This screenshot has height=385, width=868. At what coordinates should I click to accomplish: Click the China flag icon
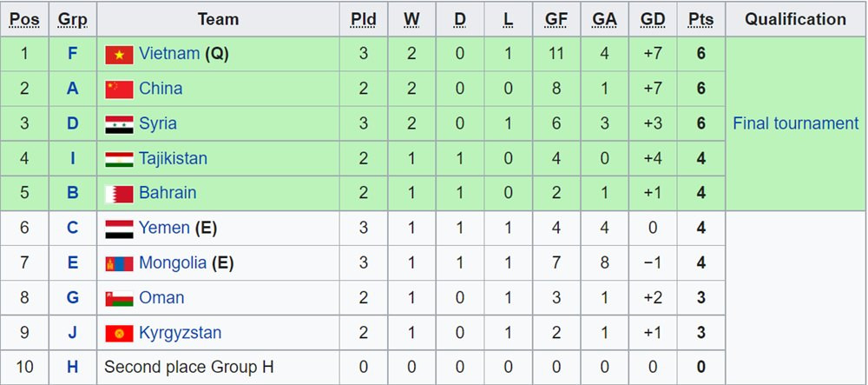[x=119, y=89]
